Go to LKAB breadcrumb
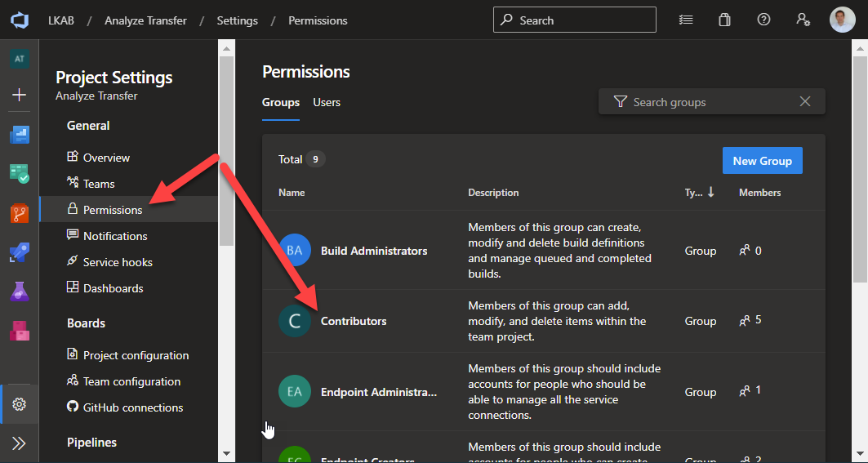The height and width of the screenshot is (463, 868). point(61,20)
